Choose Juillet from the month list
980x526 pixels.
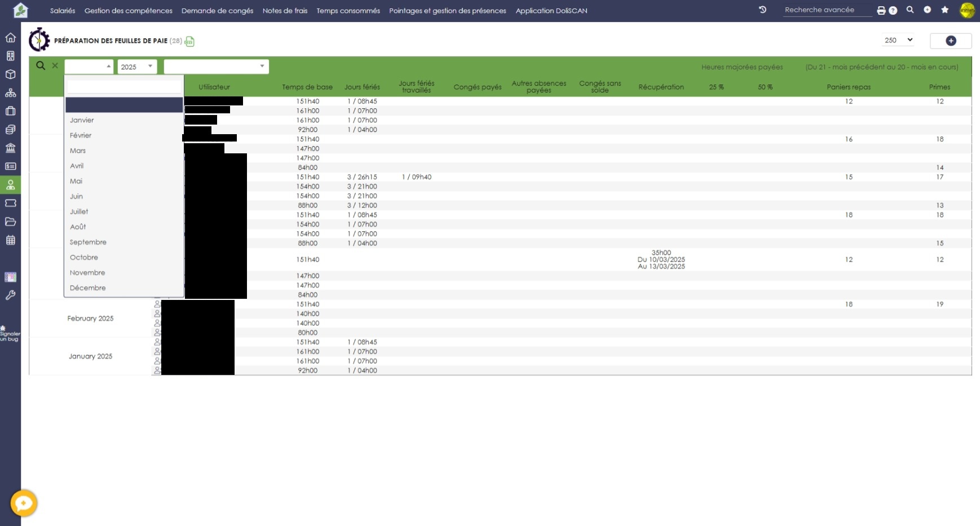[124, 211]
